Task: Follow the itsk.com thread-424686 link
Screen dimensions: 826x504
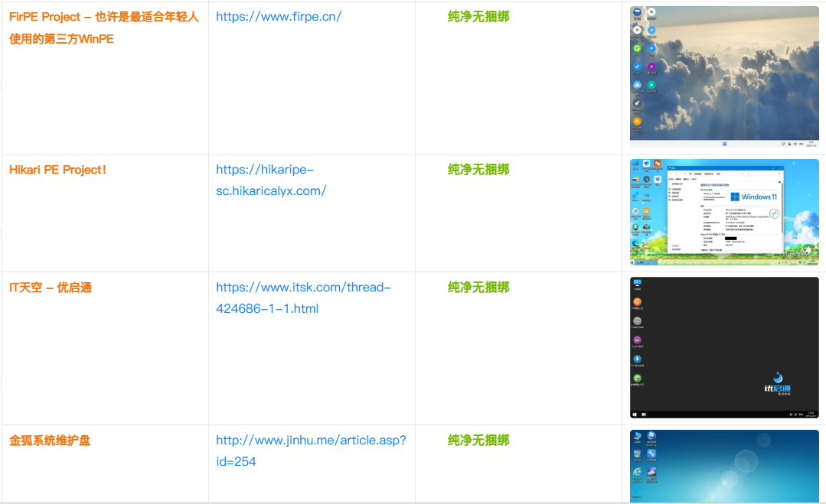Action: click(303, 298)
